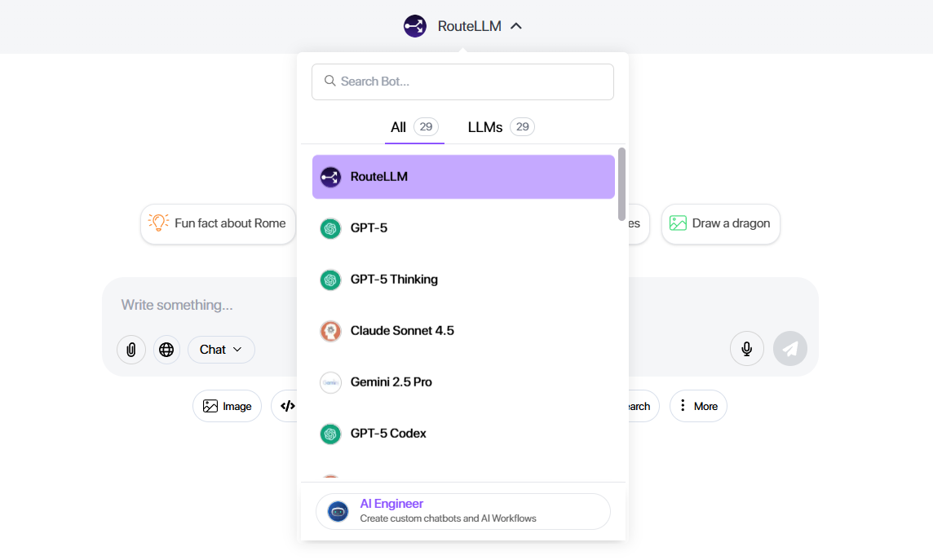Image resolution: width=933 pixels, height=560 pixels.
Task: Click the RouteLLM logo icon in header
Action: (415, 26)
